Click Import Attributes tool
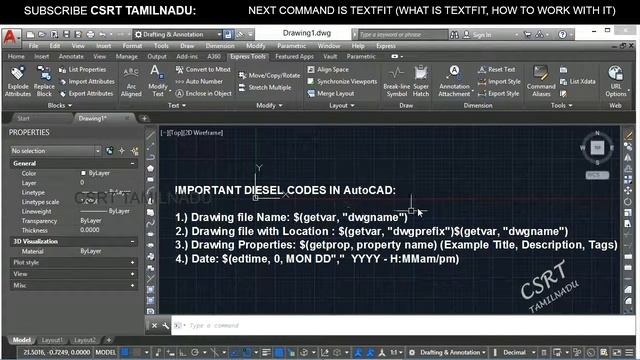Viewport: 640px width, 360px height. click(x=87, y=82)
